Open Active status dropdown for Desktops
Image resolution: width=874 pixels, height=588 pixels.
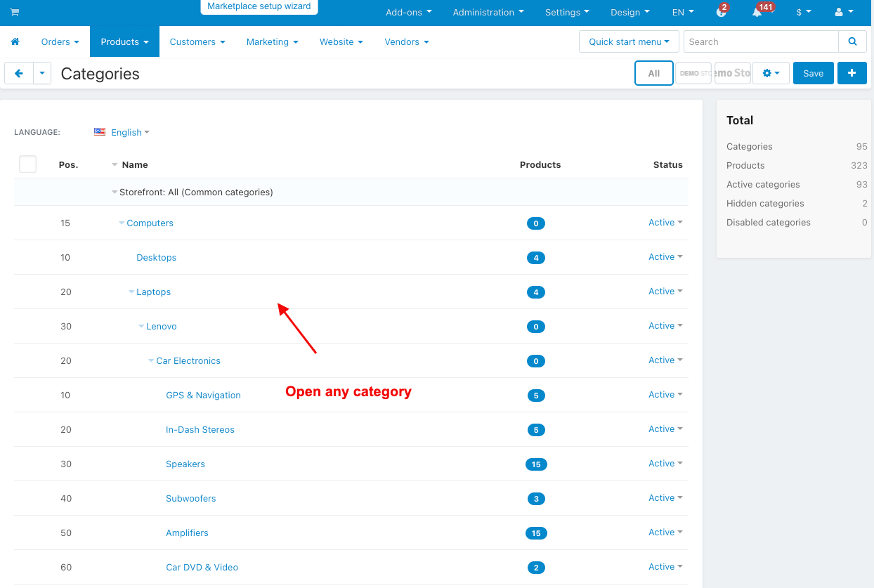(665, 257)
